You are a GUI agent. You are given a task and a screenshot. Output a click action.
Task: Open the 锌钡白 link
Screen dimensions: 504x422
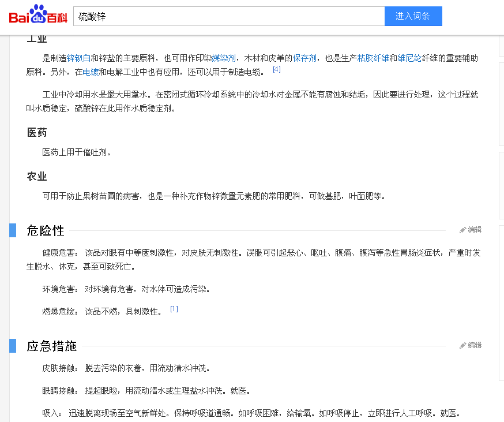[x=78, y=58]
